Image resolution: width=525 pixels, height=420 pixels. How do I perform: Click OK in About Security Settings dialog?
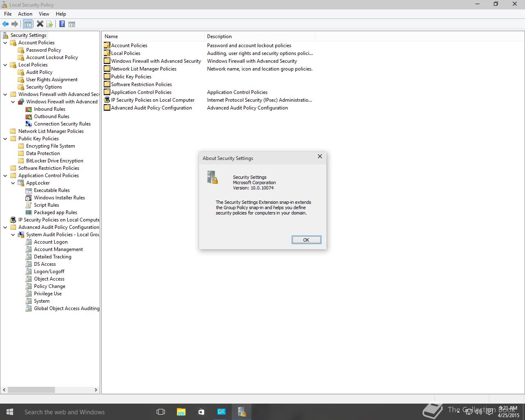[x=306, y=240]
